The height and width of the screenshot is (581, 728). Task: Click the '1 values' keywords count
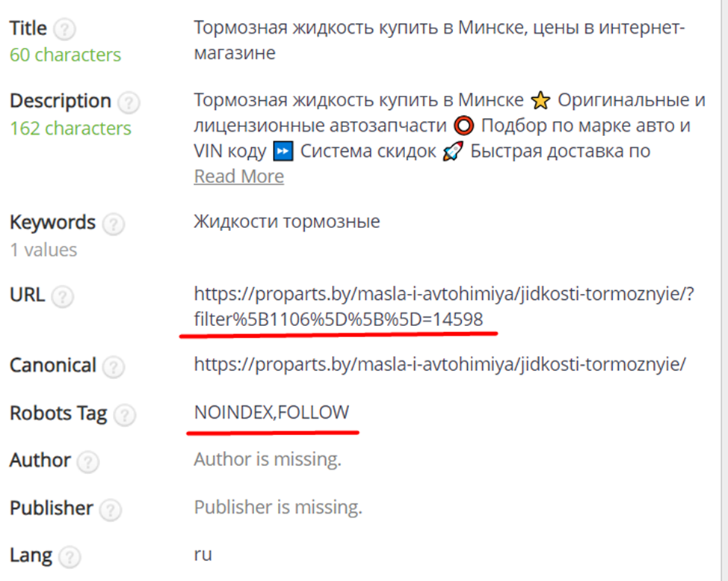43,250
